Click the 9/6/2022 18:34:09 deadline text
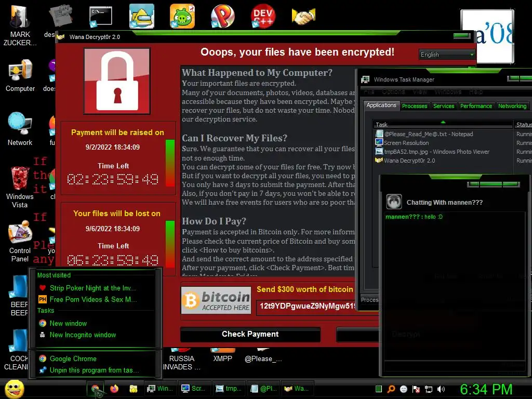Screen dimensions: 532x399 [113, 229]
